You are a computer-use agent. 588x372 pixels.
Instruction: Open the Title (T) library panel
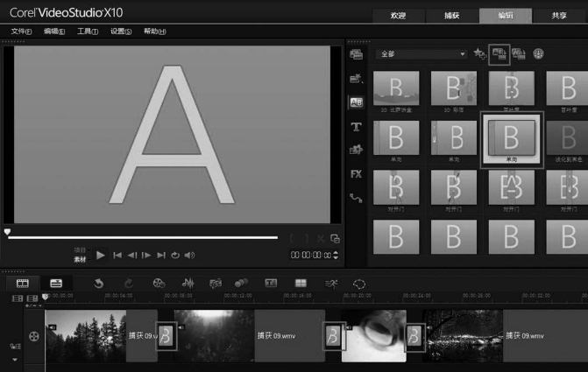[x=356, y=127]
